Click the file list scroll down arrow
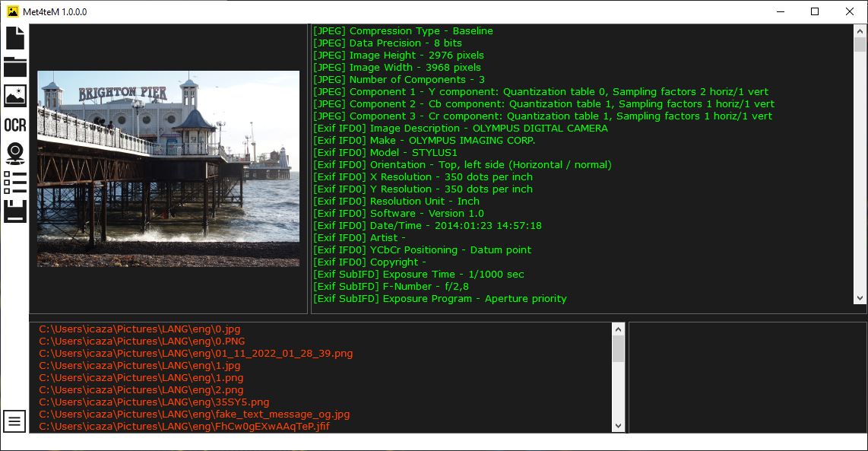868x451 pixels. (x=619, y=426)
